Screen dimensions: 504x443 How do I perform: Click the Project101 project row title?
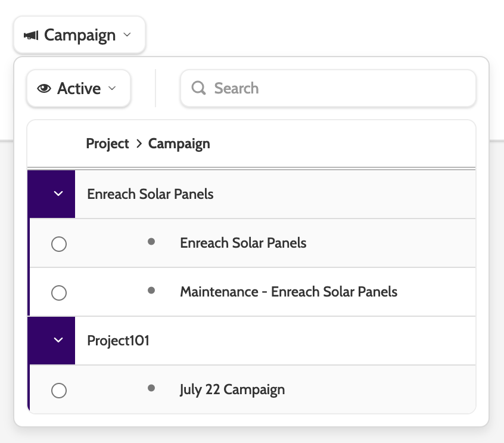click(118, 341)
